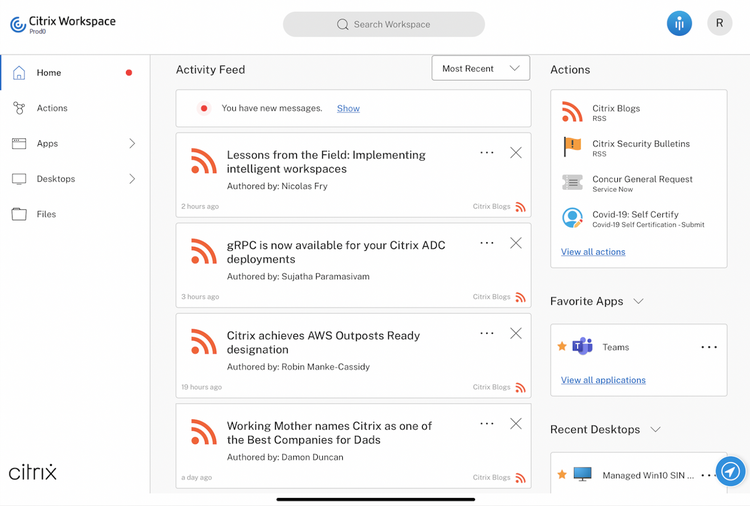Open Files in the sidebar

click(75, 214)
